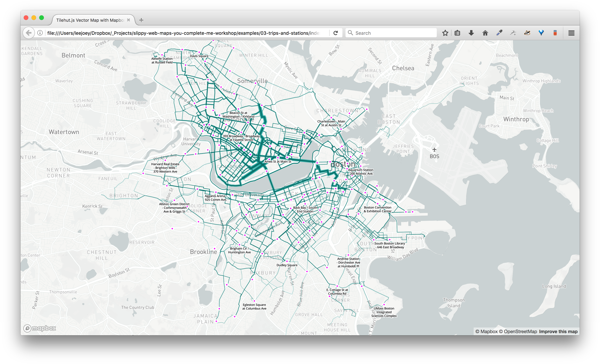
Task: Select the Tilehut.js Vector Map tab
Action: click(90, 20)
